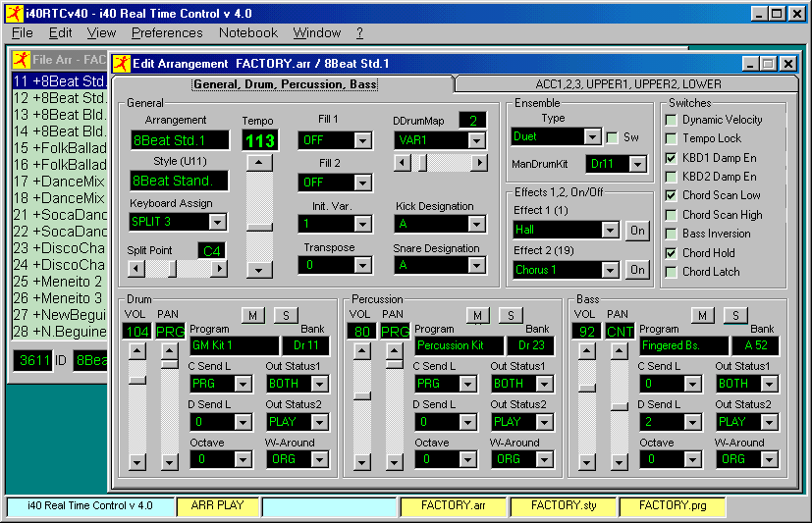The height and width of the screenshot is (523, 812).
Task: Turn on Effect 1 Hall with On button
Action: [637, 230]
